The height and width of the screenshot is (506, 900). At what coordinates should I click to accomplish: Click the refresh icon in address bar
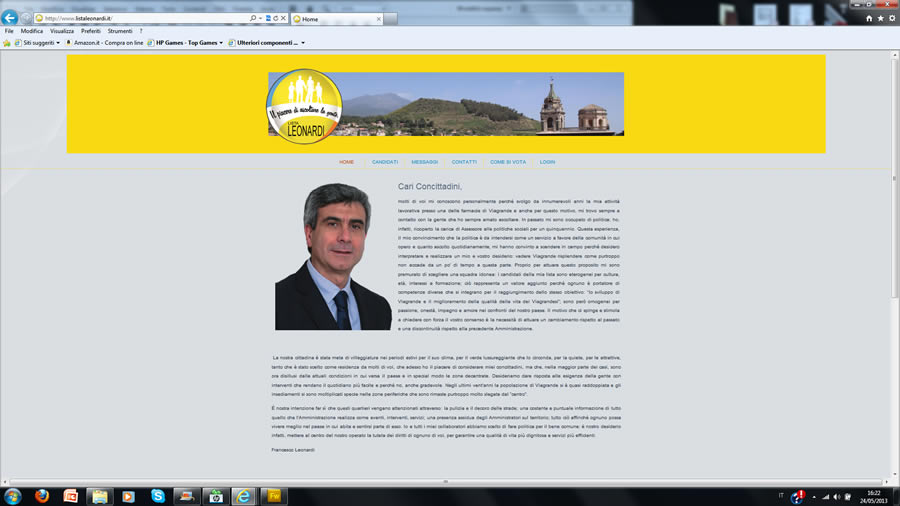point(276,18)
